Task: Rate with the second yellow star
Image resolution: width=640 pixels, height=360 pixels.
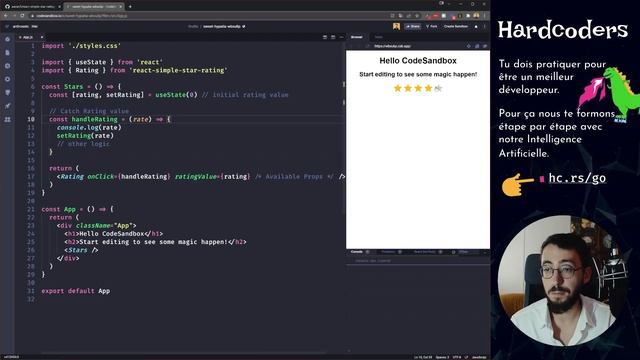Action: 408,88
